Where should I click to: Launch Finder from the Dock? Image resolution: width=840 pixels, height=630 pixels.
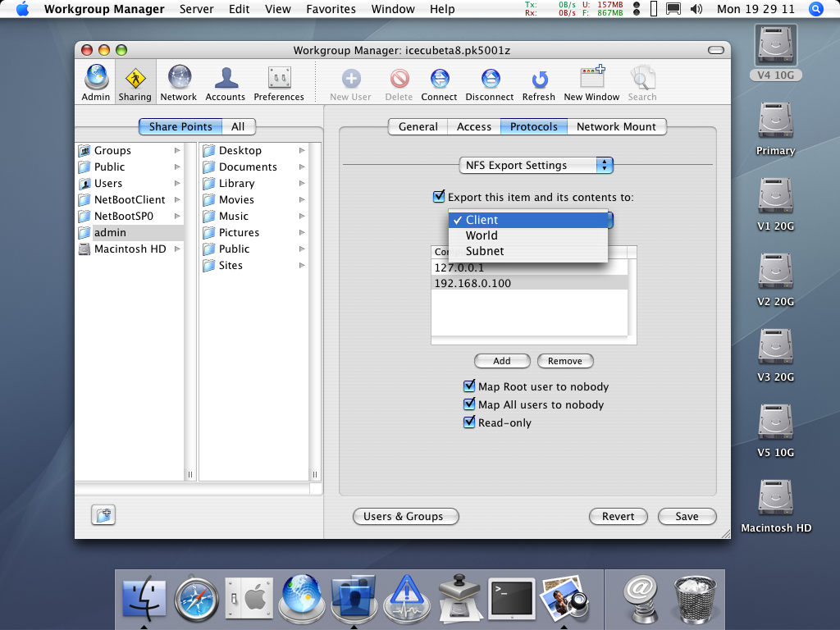point(144,598)
